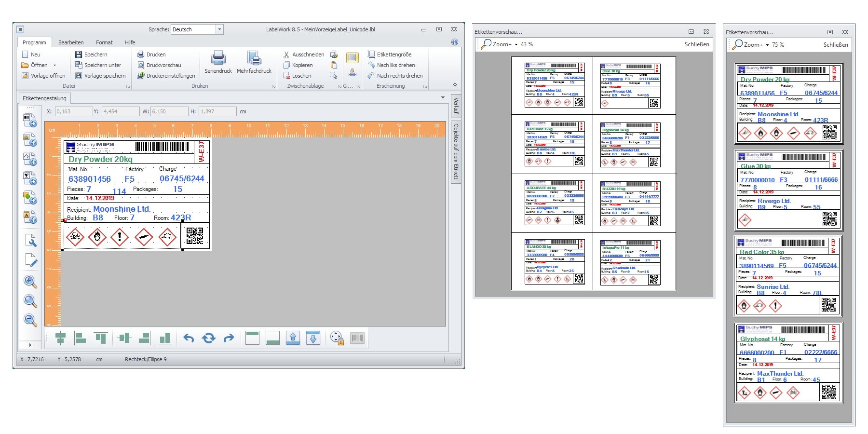Click Speichern unter in the ribbon
This screenshot has height=434, width=868.
98,65
